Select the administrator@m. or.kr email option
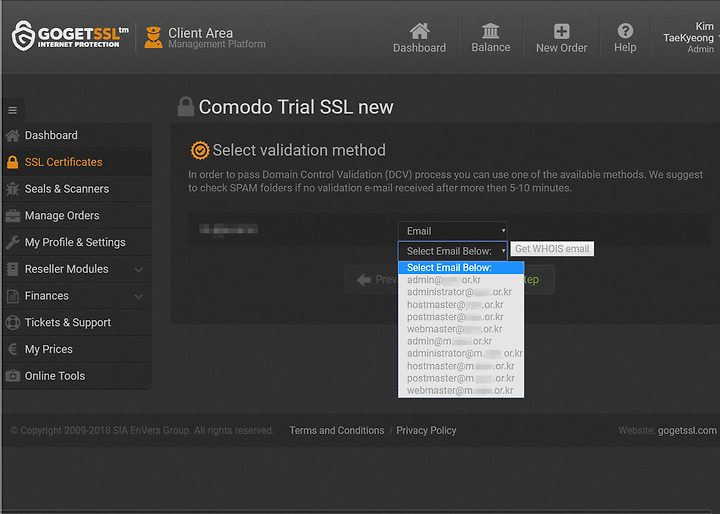 (x=461, y=354)
